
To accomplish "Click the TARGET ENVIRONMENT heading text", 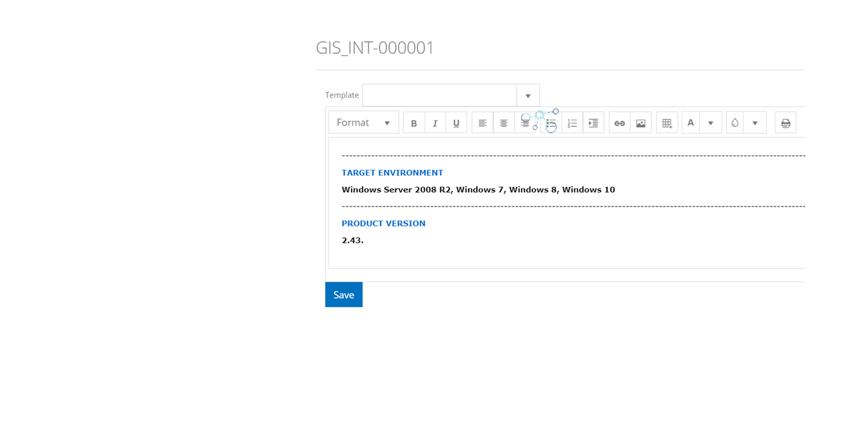I will [x=392, y=173].
